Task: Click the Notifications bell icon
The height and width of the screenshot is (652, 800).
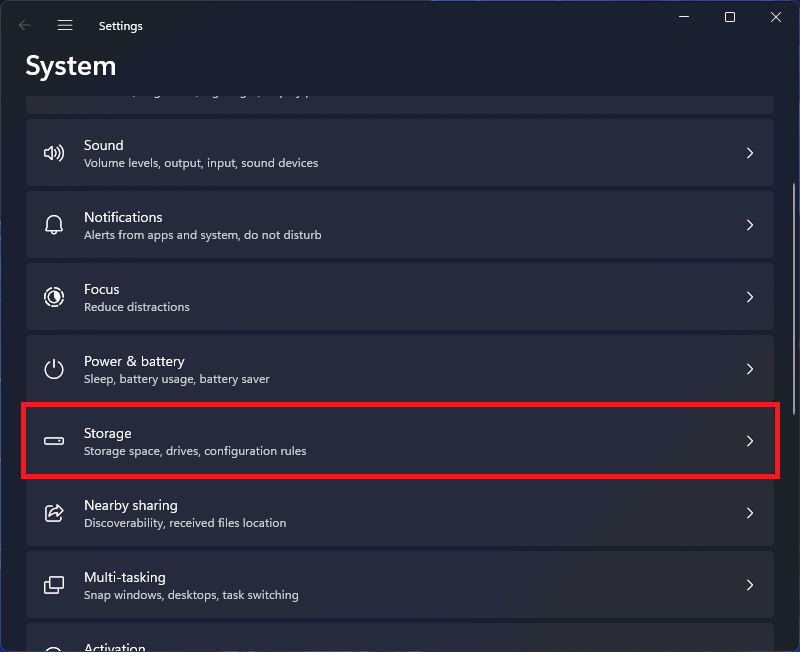Action: [x=54, y=224]
